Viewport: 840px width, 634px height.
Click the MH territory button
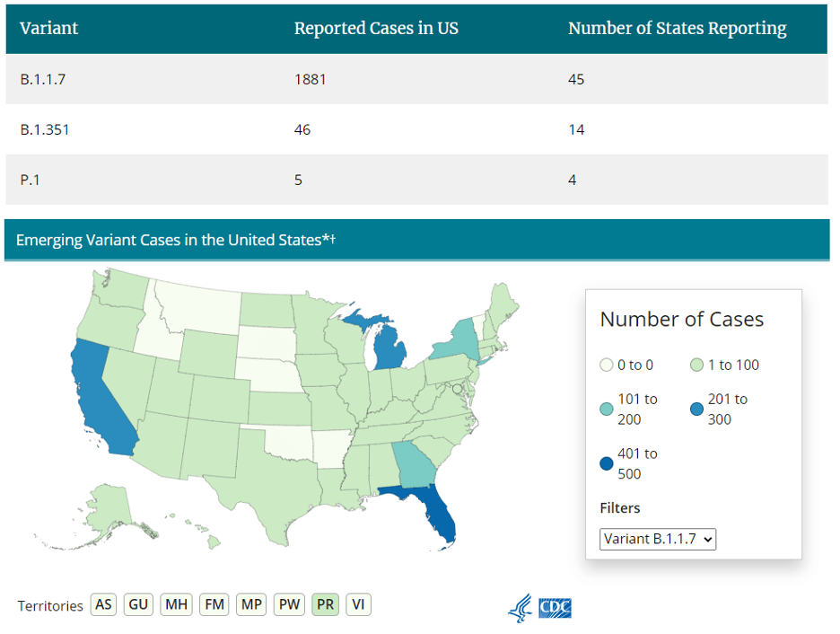click(176, 604)
